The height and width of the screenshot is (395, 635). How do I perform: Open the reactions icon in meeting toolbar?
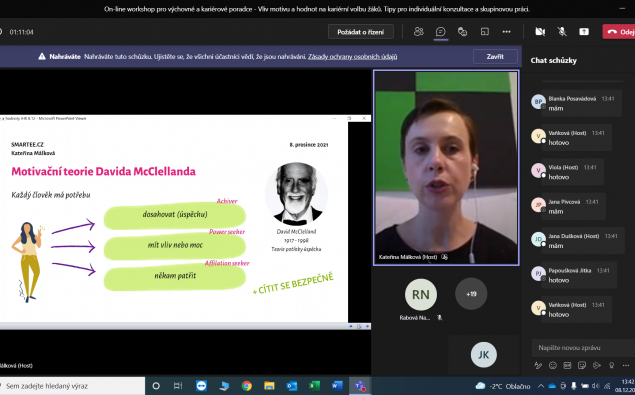(462, 32)
